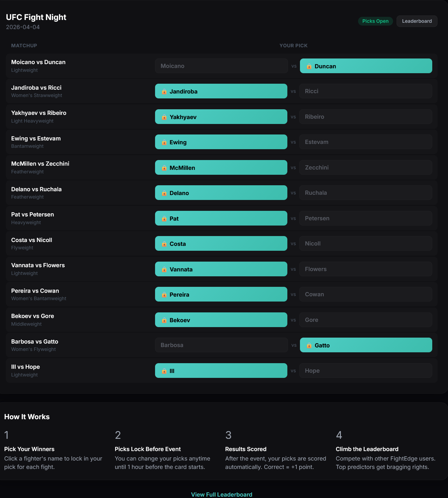Pick Moicano in Moicano vs Duncan

point(221,66)
